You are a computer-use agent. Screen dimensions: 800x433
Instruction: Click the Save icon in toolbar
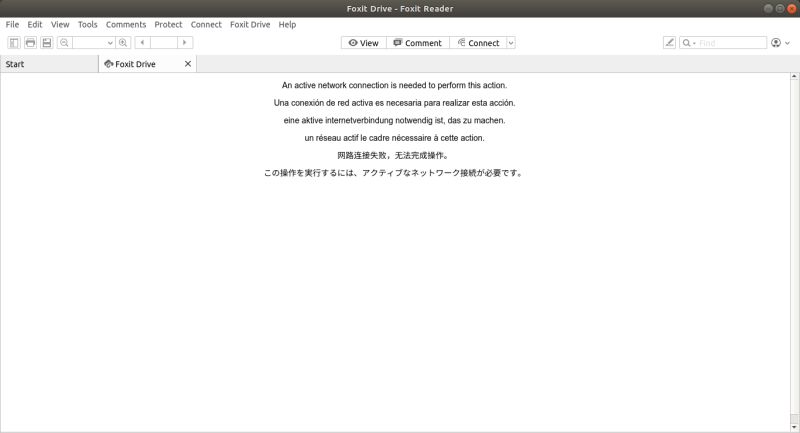47,43
